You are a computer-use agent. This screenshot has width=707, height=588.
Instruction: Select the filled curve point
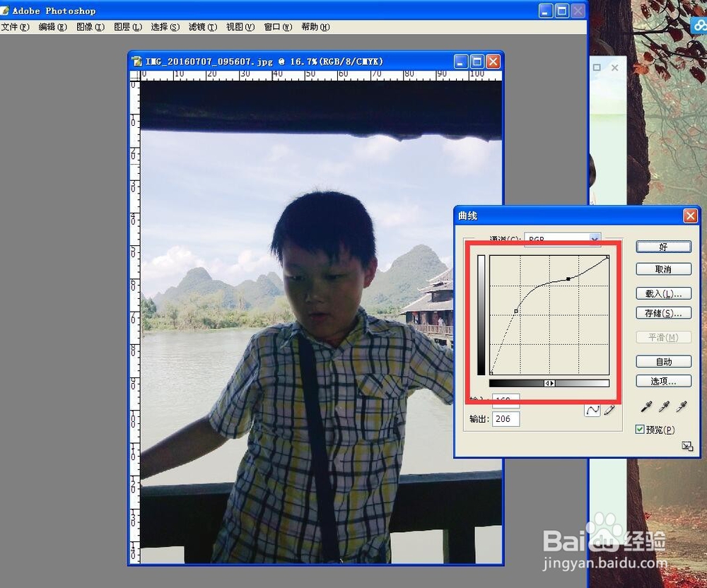click(x=568, y=279)
